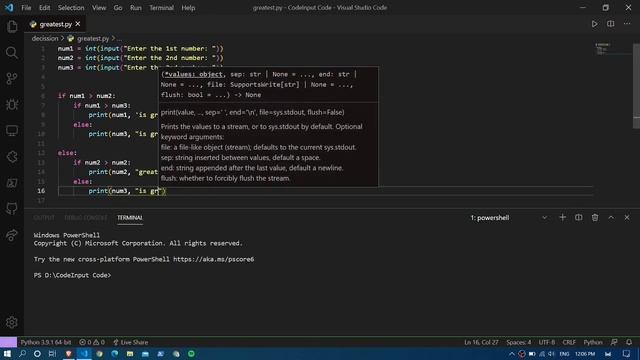Image resolution: width=640 pixels, height=360 pixels.
Task: Open the Go menu
Action: coord(118,8)
